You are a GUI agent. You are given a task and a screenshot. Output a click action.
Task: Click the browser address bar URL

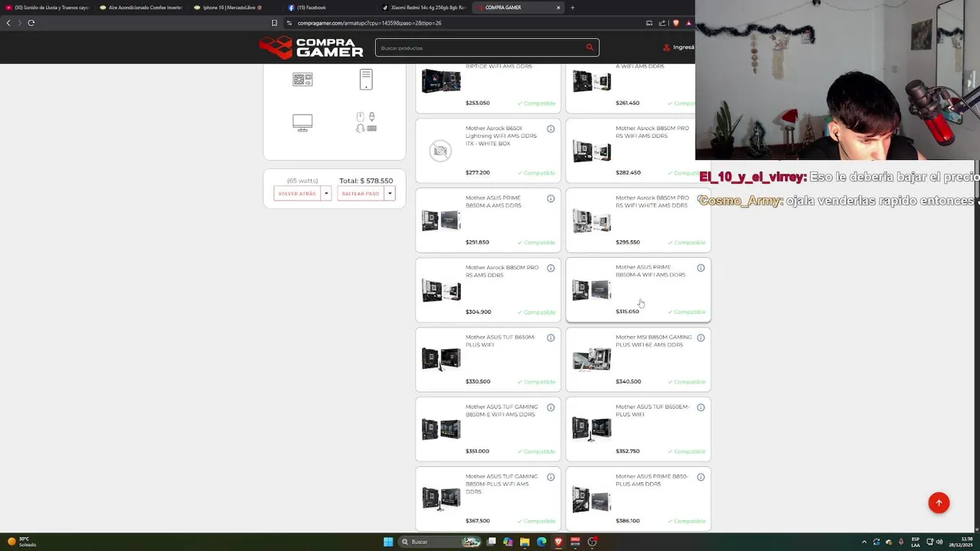pyautogui.click(x=369, y=23)
